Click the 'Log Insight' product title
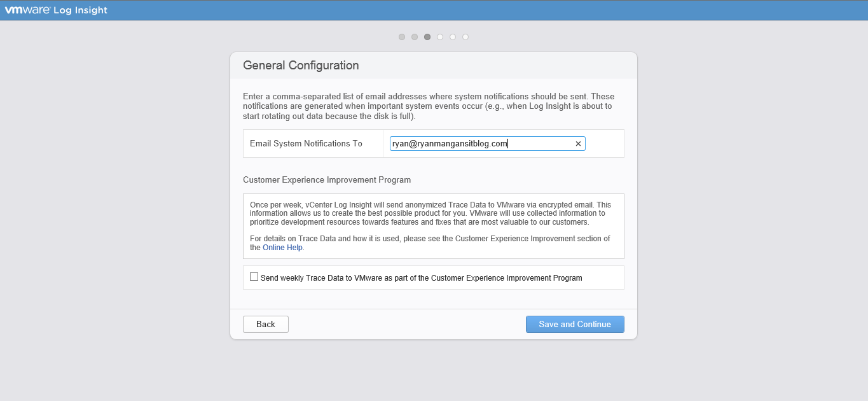This screenshot has width=868, height=401. [x=79, y=10]
